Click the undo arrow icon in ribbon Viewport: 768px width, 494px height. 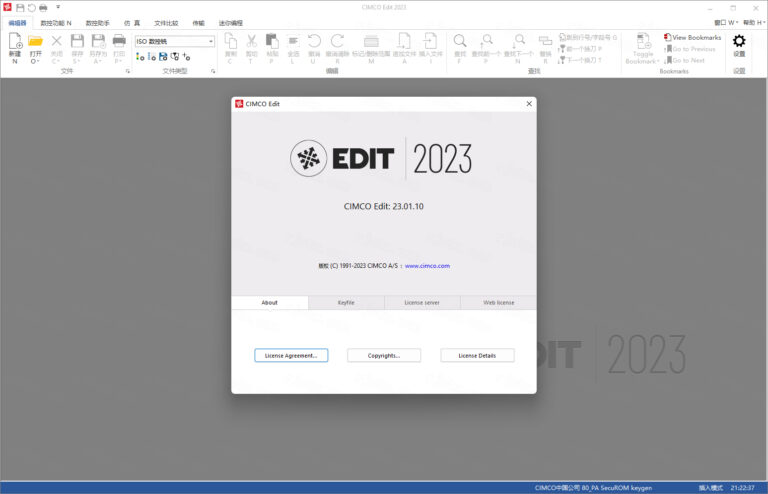click(x=314, y=41)
